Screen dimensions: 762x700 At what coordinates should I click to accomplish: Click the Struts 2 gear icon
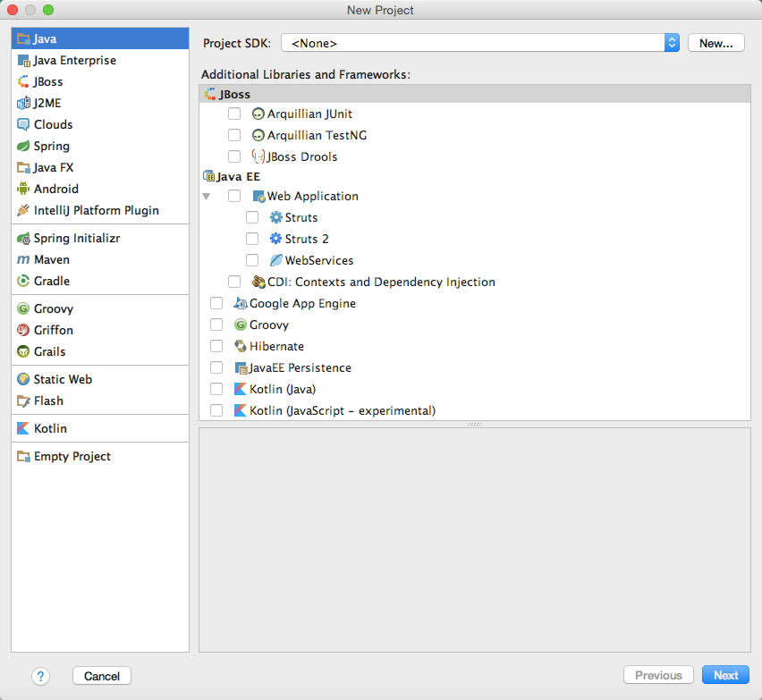pyautogui.click(x=276, y=239)
